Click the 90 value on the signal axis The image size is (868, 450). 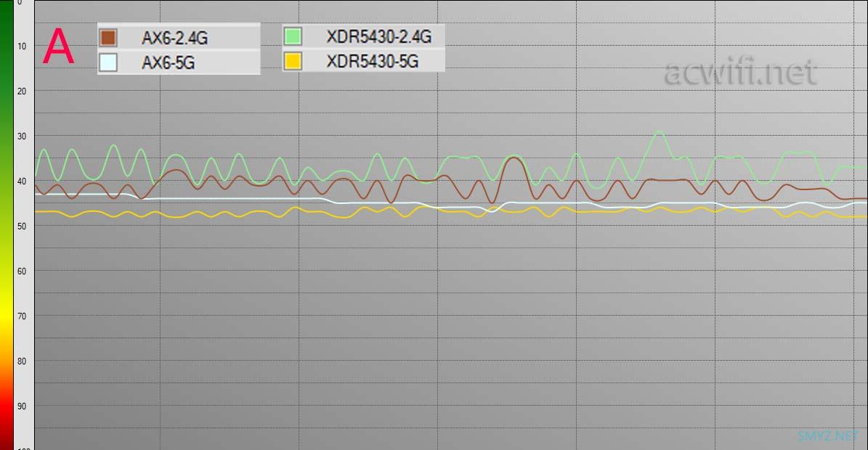(22, 406)
